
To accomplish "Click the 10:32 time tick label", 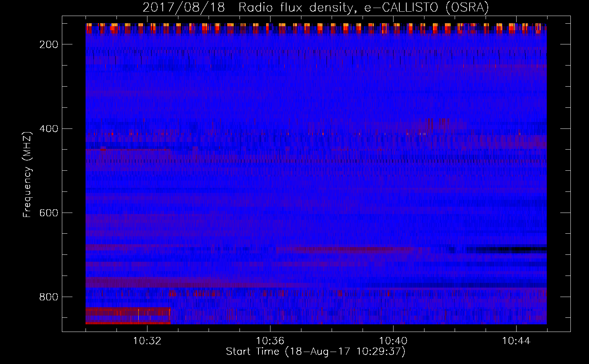I will (x=147, y=341).
